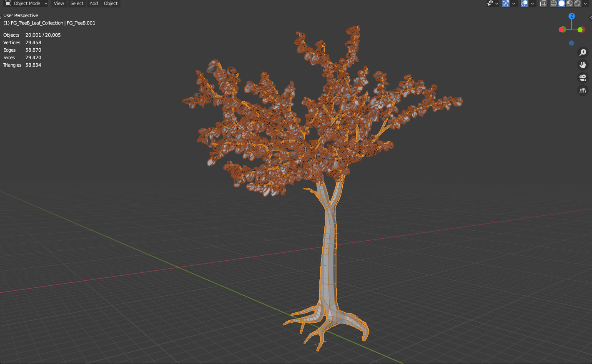Toggle X-ray mode

(543, 3)
